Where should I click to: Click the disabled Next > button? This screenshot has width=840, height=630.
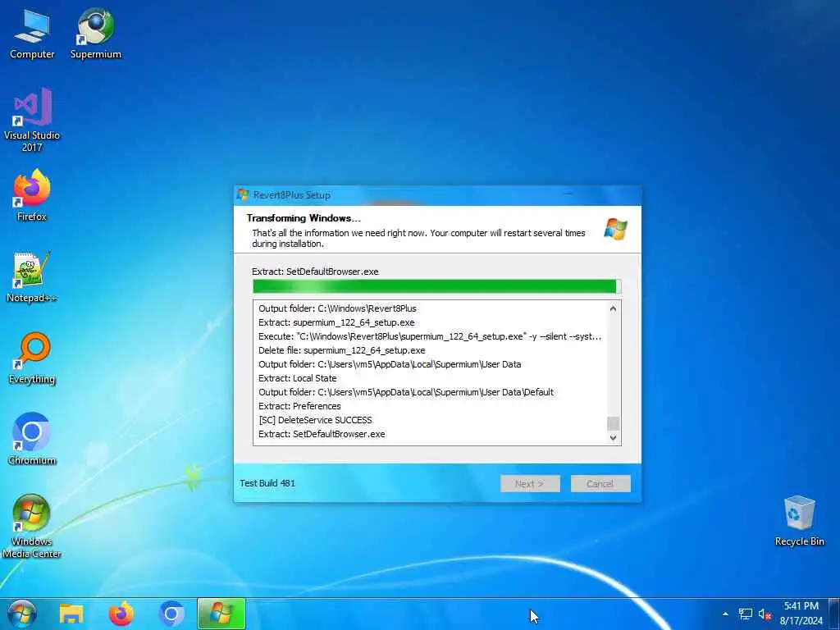(530, 484)
